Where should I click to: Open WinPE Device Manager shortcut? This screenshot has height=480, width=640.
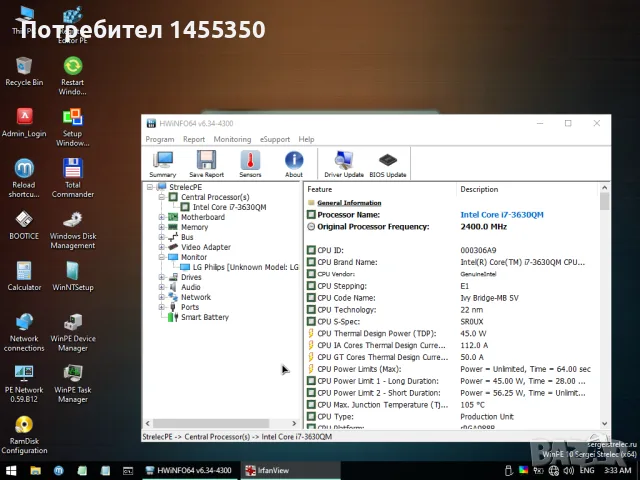click(x=73, y=332)
